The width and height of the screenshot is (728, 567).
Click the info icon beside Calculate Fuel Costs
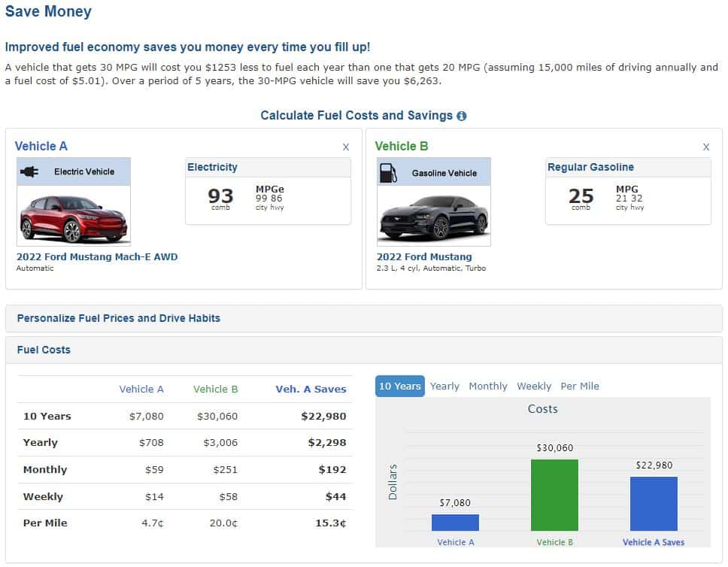[461, 116]
